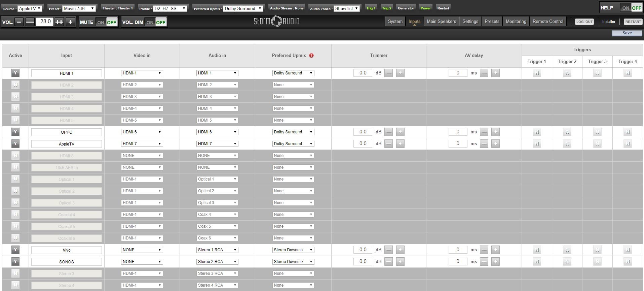Toggle the MUTE on/off switch
This screenshot has width=644, height=291.
point(106,22)
